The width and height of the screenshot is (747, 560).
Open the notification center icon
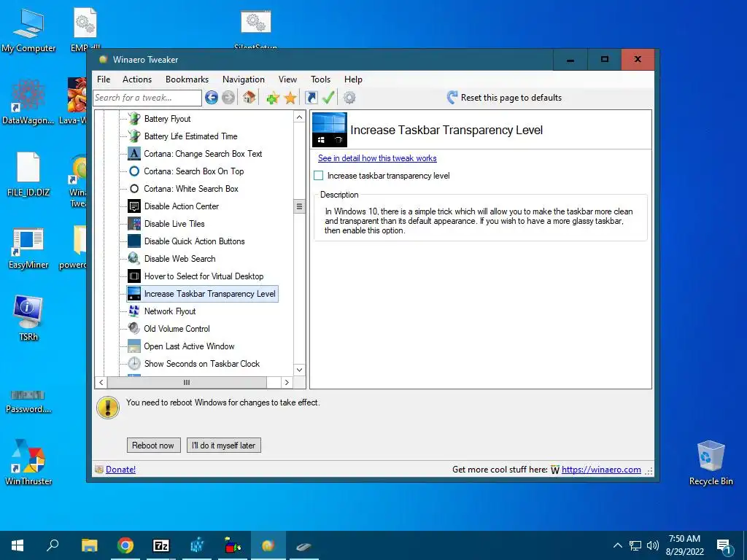click(724, 545)
